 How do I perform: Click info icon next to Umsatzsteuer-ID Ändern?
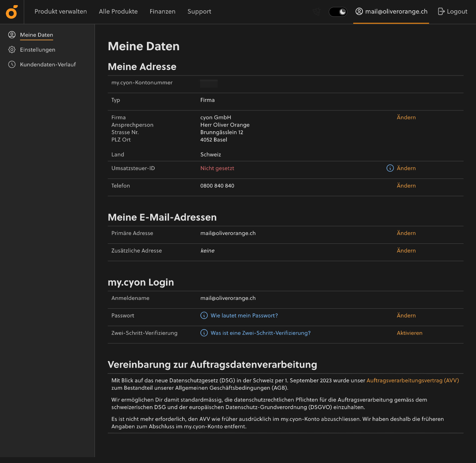390,168
